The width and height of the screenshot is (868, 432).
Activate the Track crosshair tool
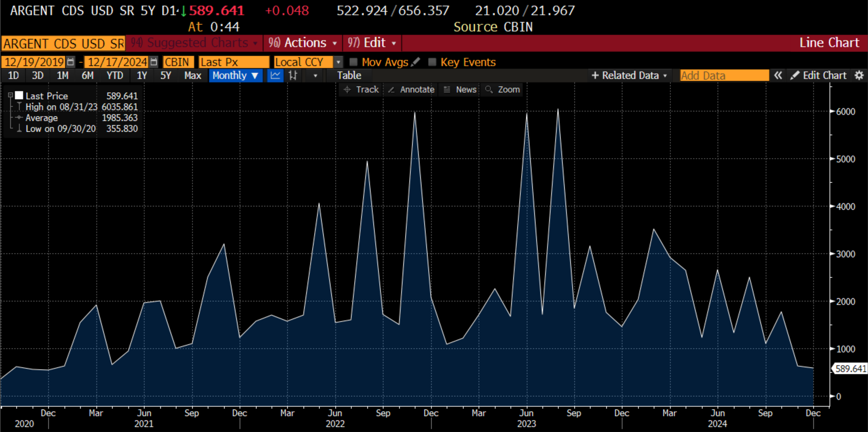[361, 90]
